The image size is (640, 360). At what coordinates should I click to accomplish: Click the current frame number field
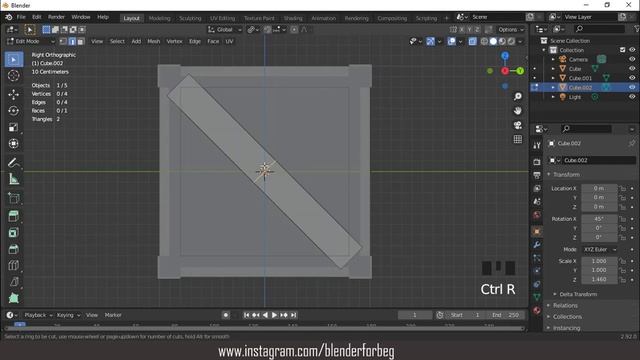tap(415, 315)
